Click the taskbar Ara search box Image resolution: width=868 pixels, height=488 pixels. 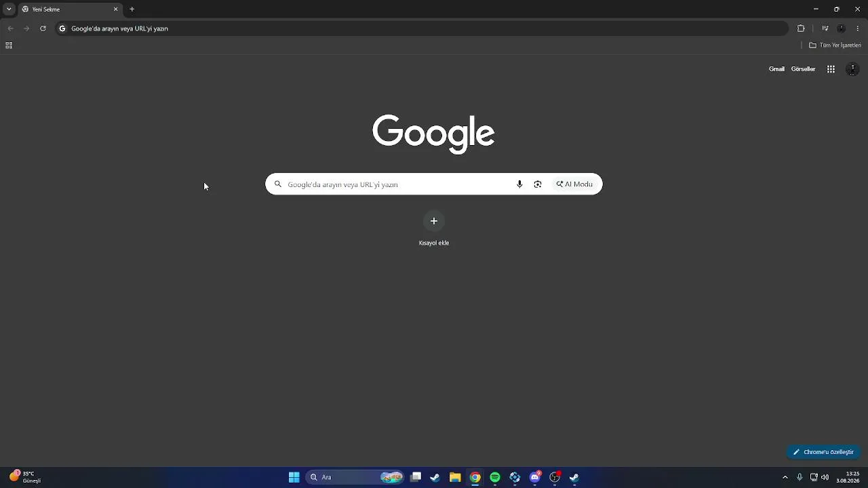click(355, 477)
